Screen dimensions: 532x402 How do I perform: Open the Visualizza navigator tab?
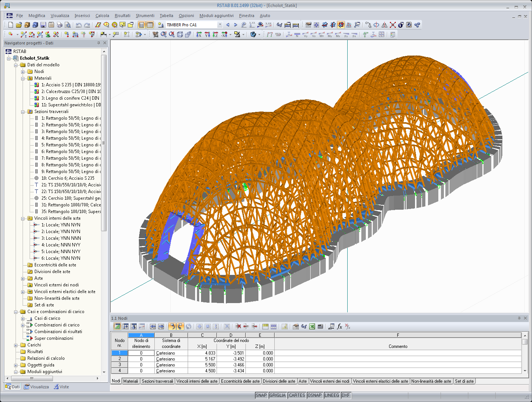tap(36, 387)
